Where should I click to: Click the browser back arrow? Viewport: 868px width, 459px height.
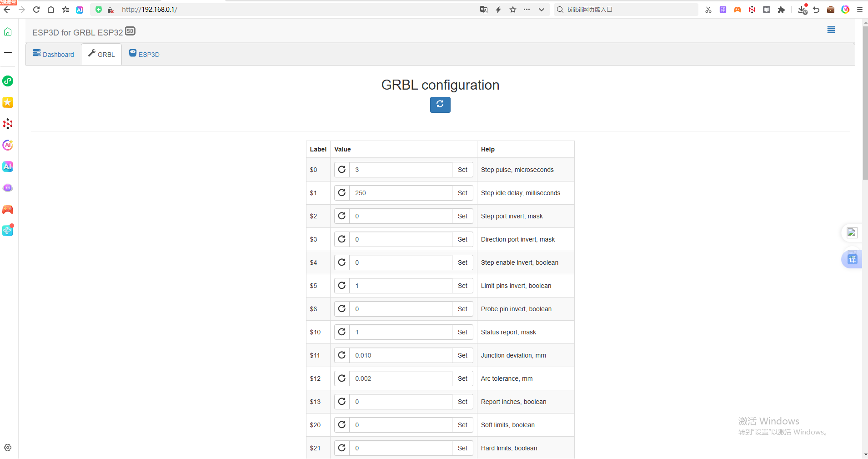[x=7, y=9]
